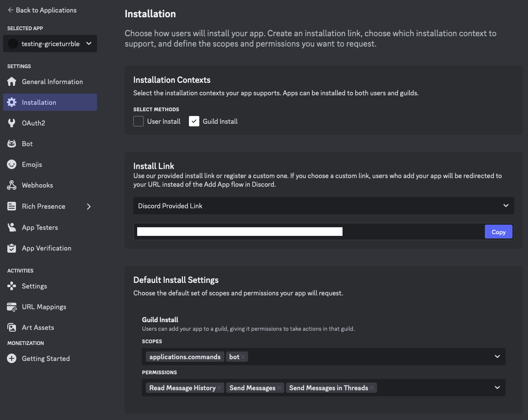Uncheck the Guild Install option
This screenshot has height=420, width=528.
194,121
